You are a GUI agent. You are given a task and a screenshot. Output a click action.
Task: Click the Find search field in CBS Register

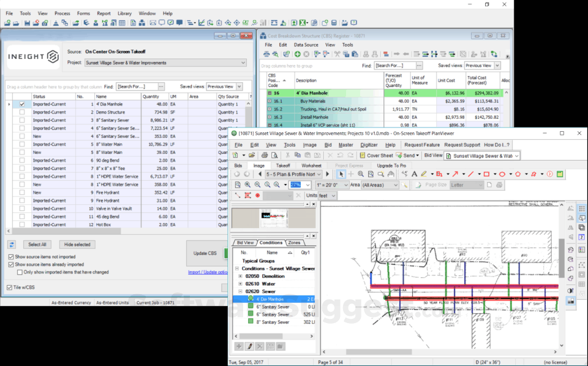point(394,65)
